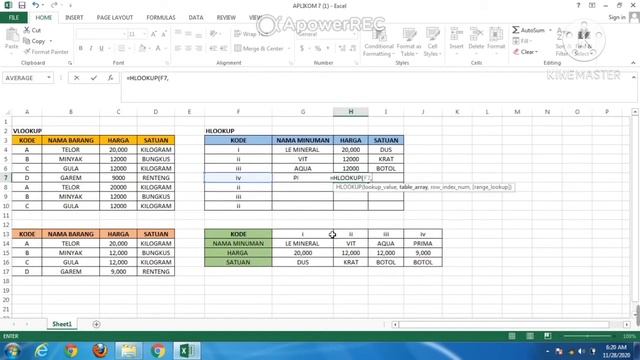640x360 pixels.
Task: Open Firefox from taskbar
Action: tap(100, 351)
